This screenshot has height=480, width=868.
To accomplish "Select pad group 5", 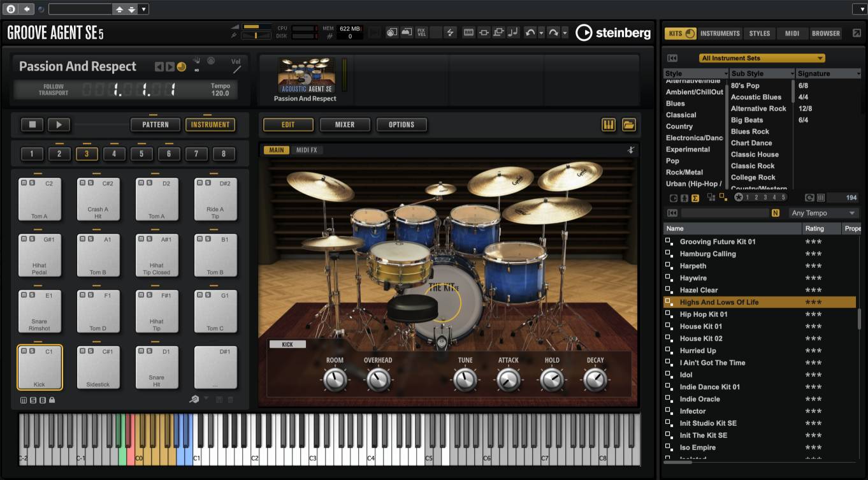I will coord(141,154).
